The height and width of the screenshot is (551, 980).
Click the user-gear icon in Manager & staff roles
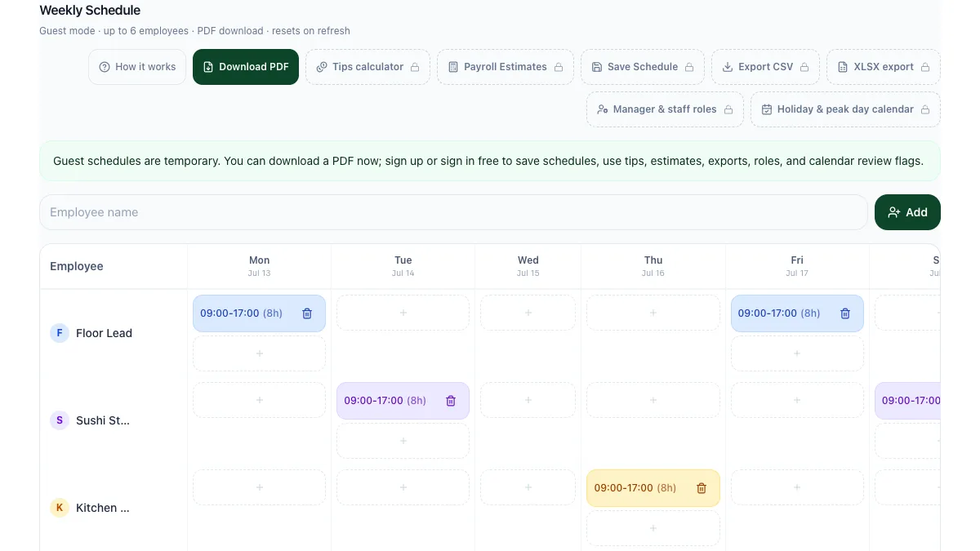603,109
